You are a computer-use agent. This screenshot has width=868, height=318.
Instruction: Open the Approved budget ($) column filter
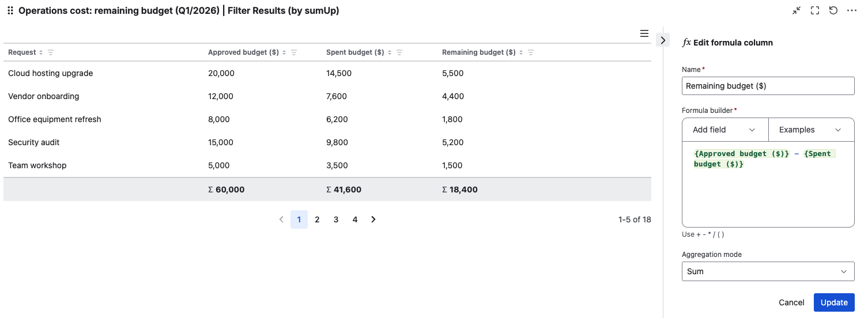click(x=294, y=52)
